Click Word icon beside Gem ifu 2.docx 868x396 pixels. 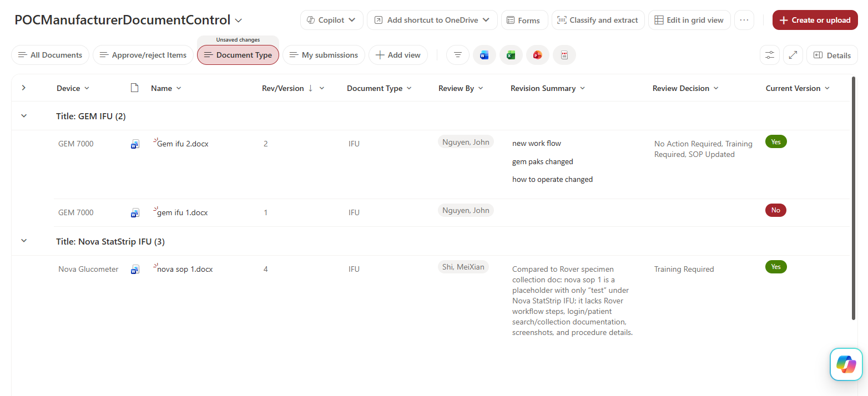coord(135,144)
